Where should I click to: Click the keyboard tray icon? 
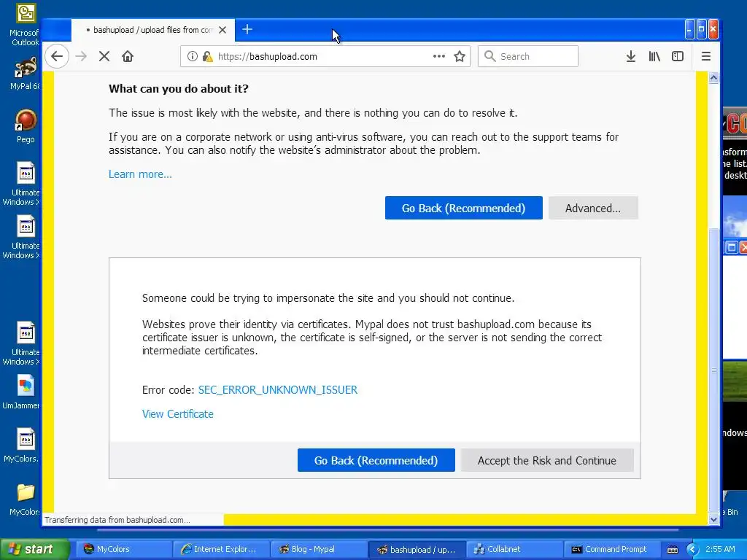[672, 550]
